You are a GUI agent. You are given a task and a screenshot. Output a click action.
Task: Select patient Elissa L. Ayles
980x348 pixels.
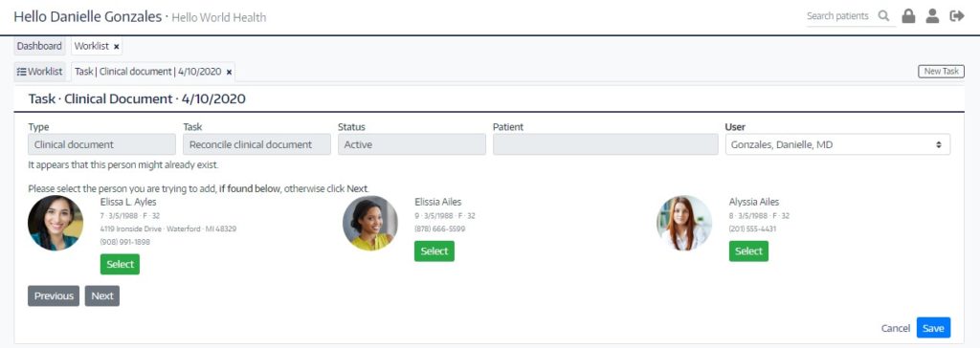[x=120, y=264]
